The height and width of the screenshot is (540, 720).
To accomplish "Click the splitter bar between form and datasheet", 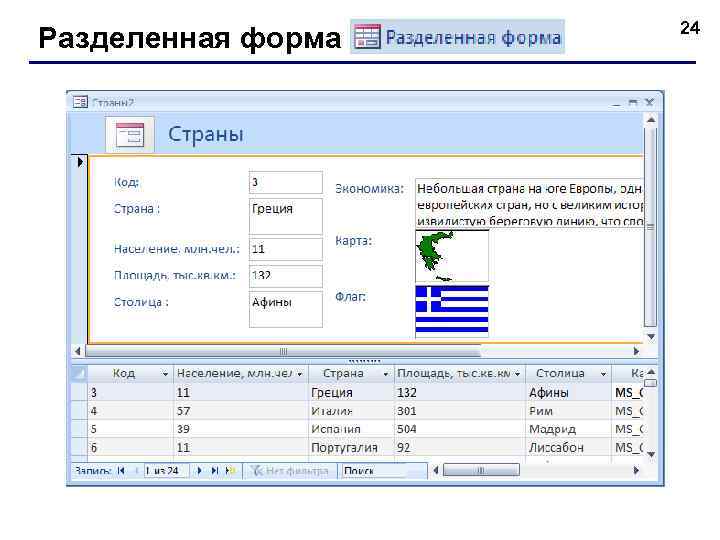I will click(x=365, y=361).
